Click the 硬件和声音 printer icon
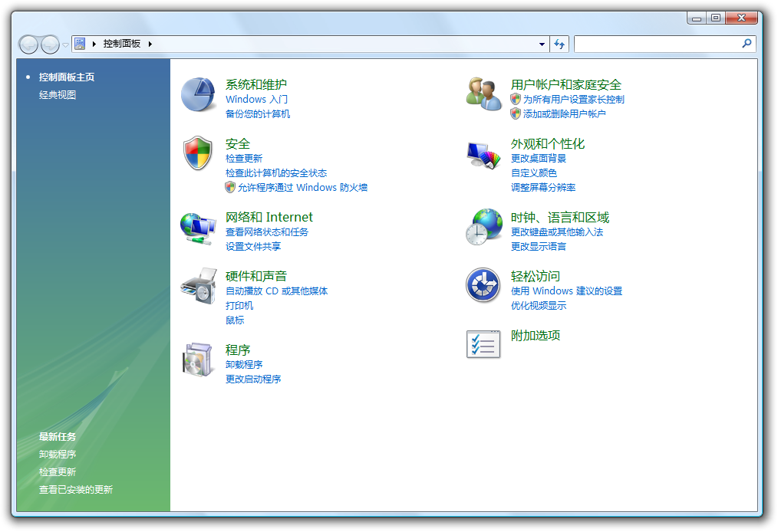 (199, 286)
